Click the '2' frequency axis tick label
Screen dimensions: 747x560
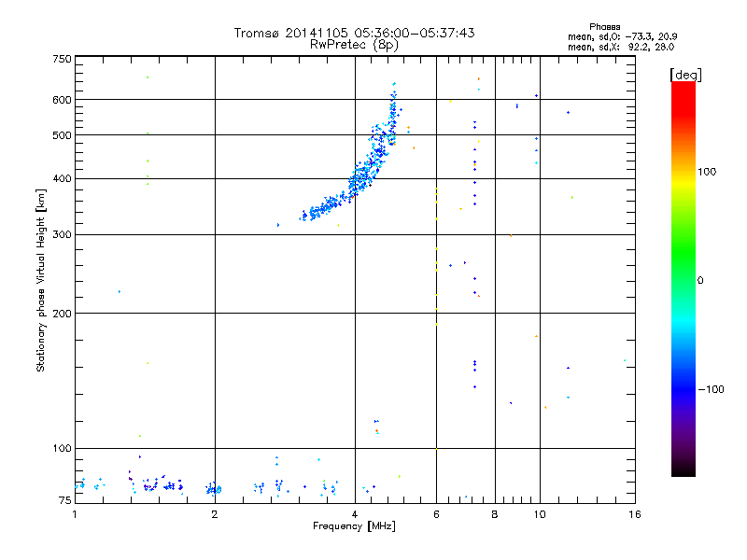click(215, 514)
